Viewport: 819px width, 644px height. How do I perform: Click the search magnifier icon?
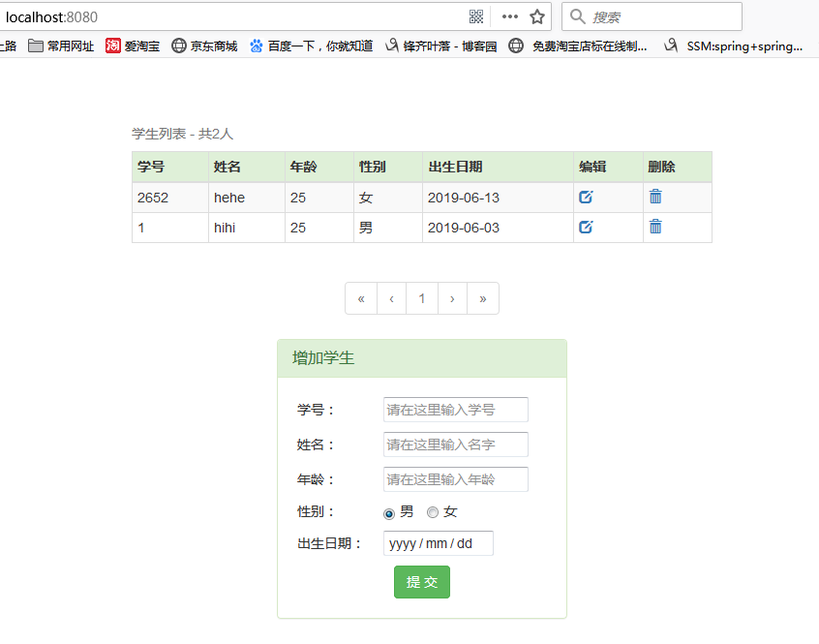point(578,16)
